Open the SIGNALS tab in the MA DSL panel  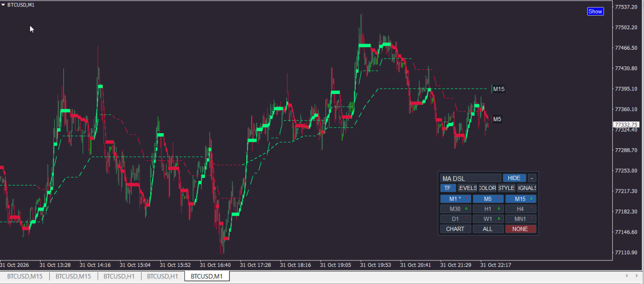(x=527, y=188)
